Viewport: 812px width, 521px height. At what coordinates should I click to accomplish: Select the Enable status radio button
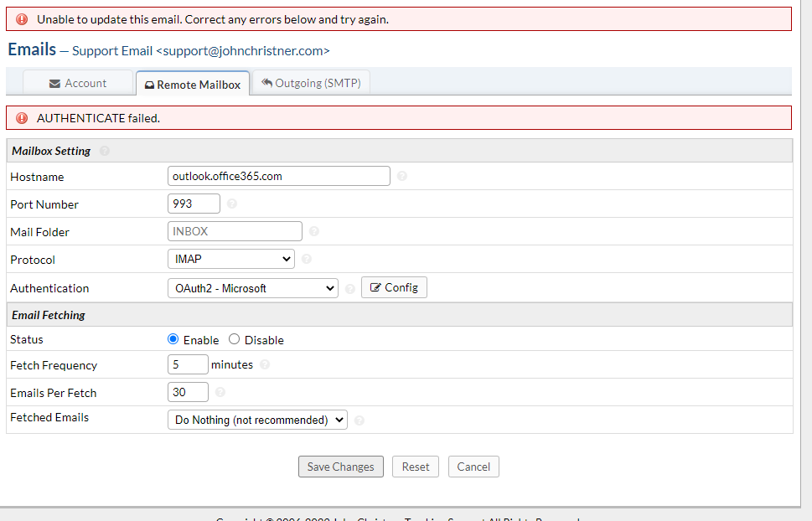[173, 339]
